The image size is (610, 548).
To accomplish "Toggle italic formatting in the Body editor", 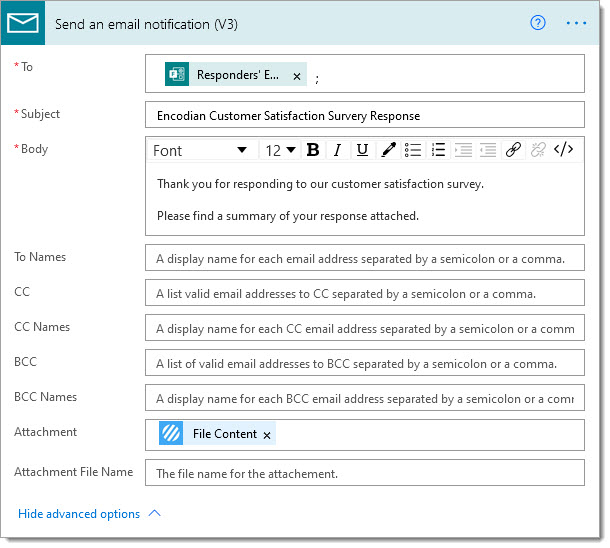I will click(337, 150).
